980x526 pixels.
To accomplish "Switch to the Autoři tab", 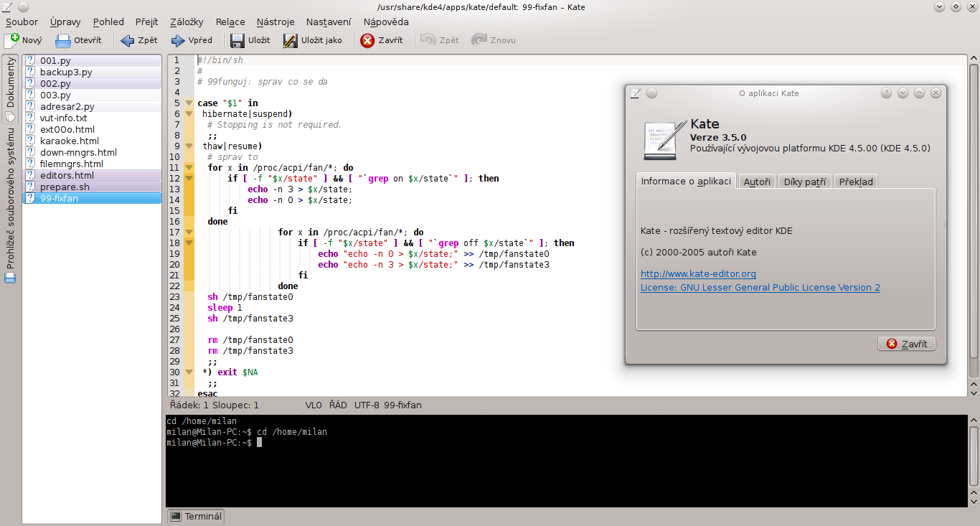I will pyautogui.click(x=757, y=182).
